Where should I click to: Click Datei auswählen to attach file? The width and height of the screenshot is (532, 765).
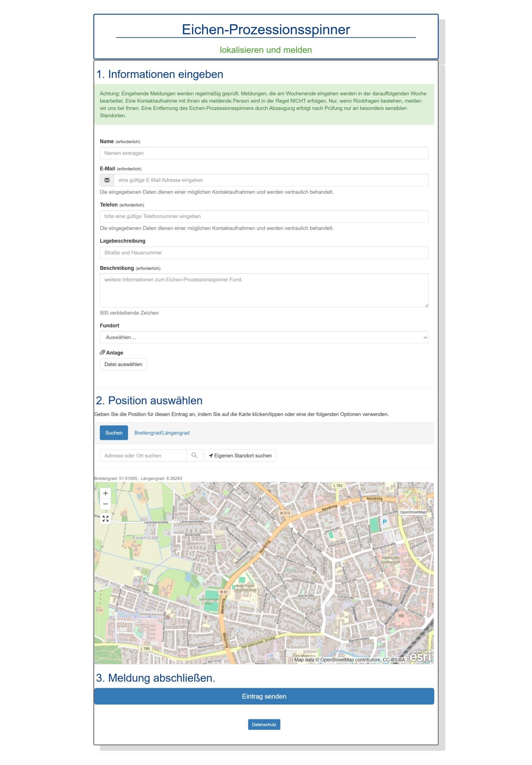pyautogui.click(x=123, y=364)
